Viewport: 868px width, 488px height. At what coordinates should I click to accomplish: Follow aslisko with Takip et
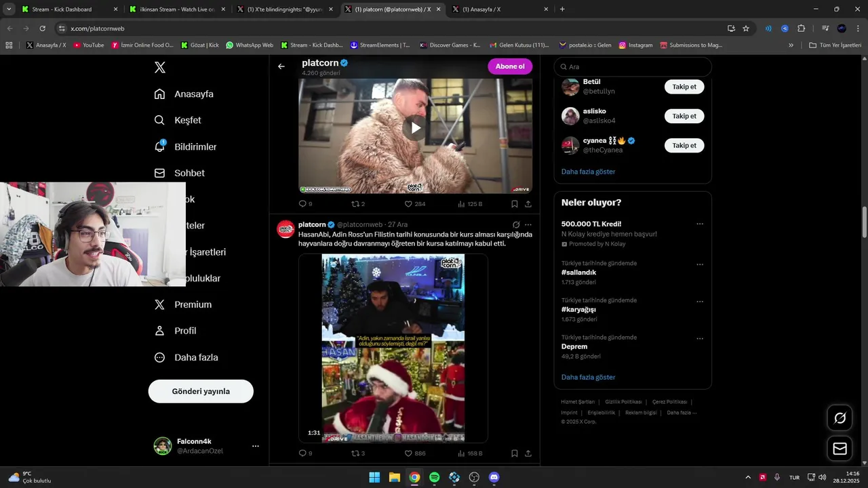coord(684,116)
